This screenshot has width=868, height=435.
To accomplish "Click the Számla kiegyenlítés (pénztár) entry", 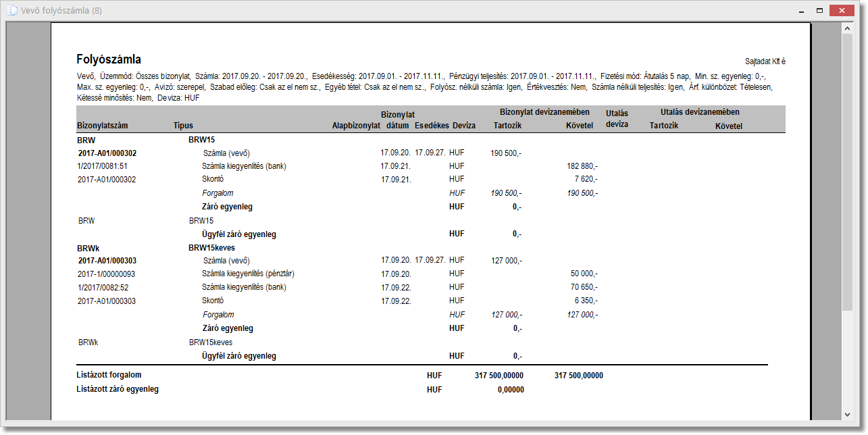I will click(x=249, y=274).
